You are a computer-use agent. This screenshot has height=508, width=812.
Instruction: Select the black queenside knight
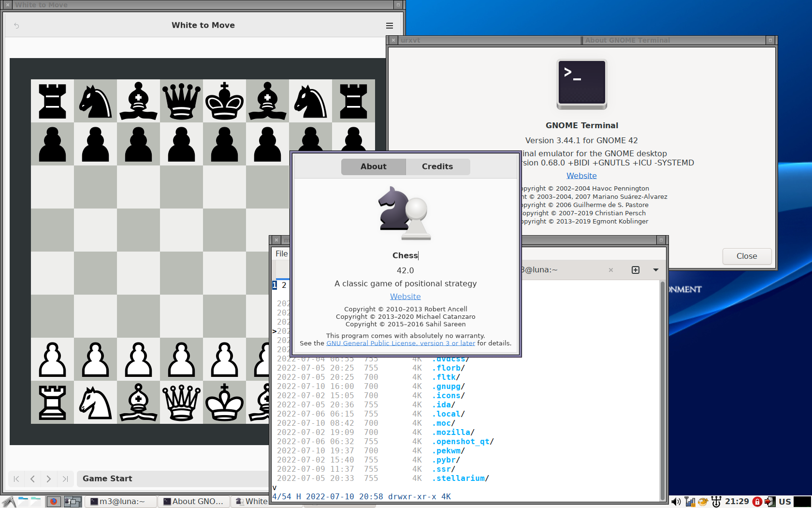(x=95, y=101)
